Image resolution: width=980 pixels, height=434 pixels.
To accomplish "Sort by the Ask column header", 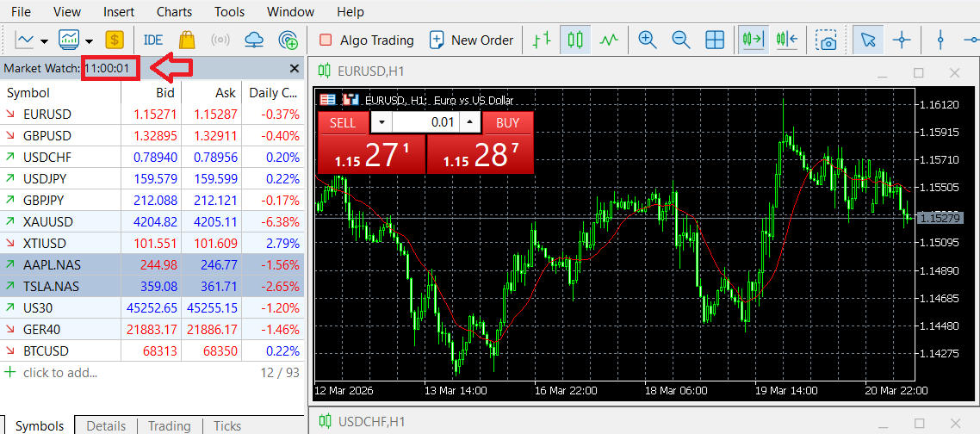I will tap(211, 93).
